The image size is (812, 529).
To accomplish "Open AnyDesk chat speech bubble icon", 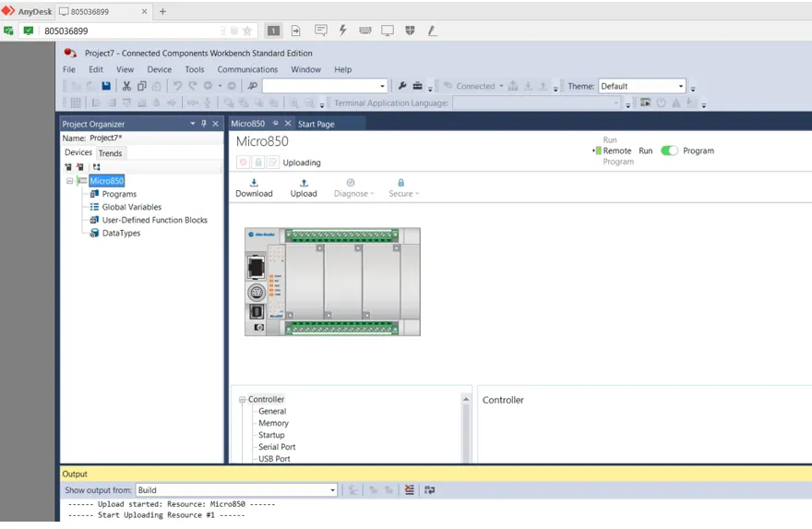I will pyautogui.click(x=320, y=30).
